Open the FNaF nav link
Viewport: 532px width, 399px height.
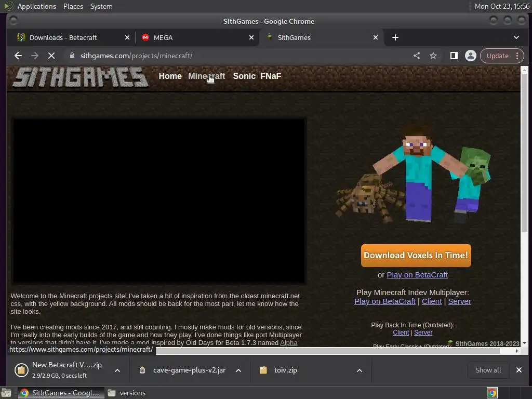point(270,76)
